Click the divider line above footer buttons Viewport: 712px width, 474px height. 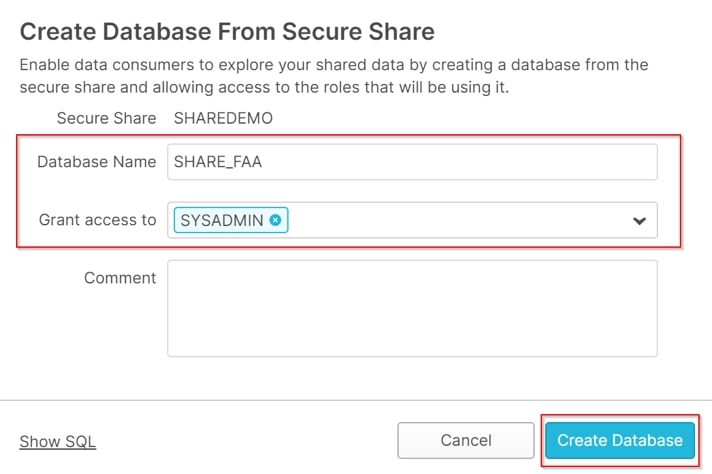(x=356, y=400)
